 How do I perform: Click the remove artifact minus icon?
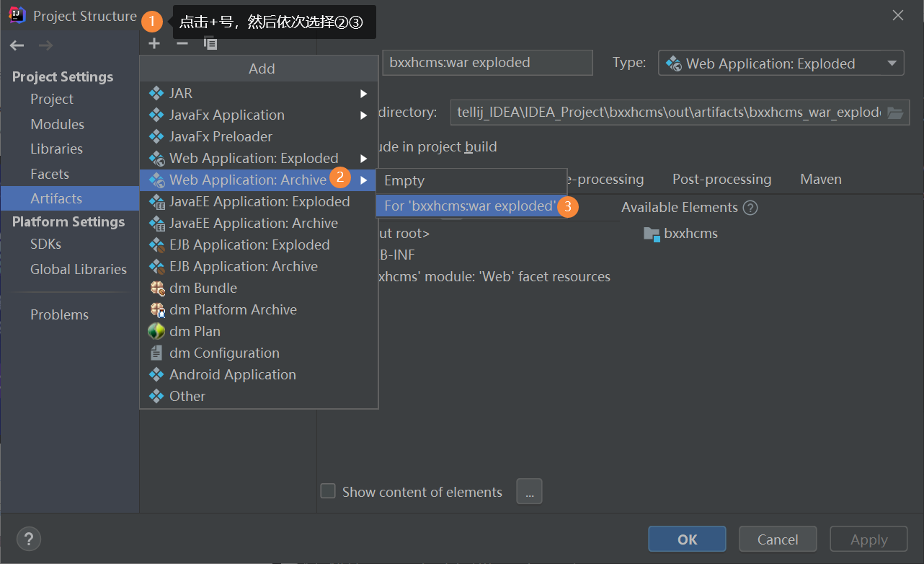tap(182, 43)
